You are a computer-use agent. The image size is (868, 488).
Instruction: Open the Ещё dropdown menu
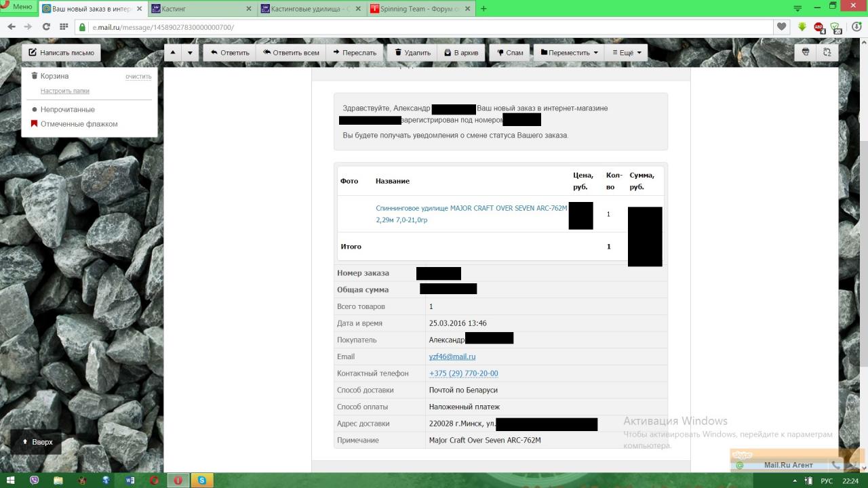tap(627, 52)
